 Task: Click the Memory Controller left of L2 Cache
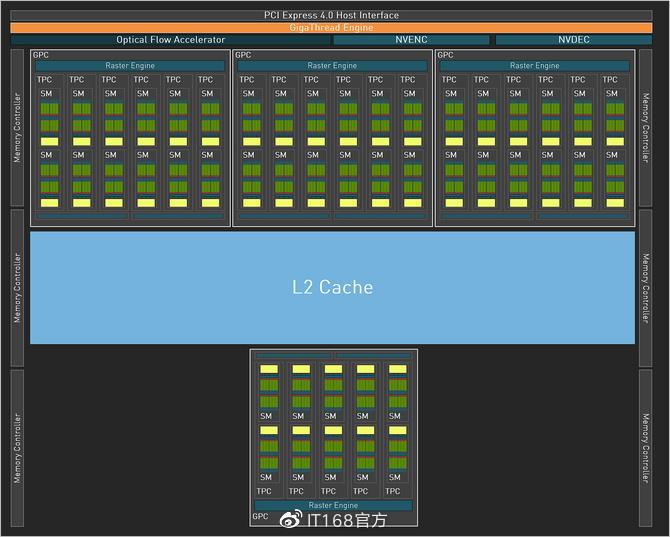(x=17, y=288)
